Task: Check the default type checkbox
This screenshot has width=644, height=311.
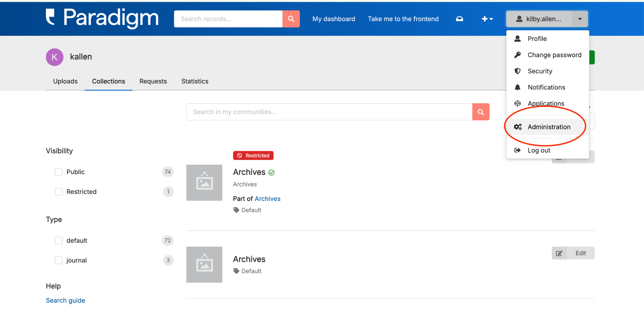Action: pos(59,240)
